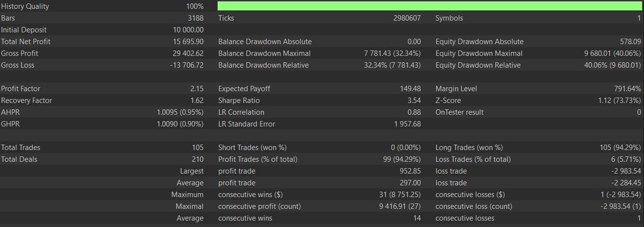
Task: Click the Profit Factor value 2.15
Action: 197,89
